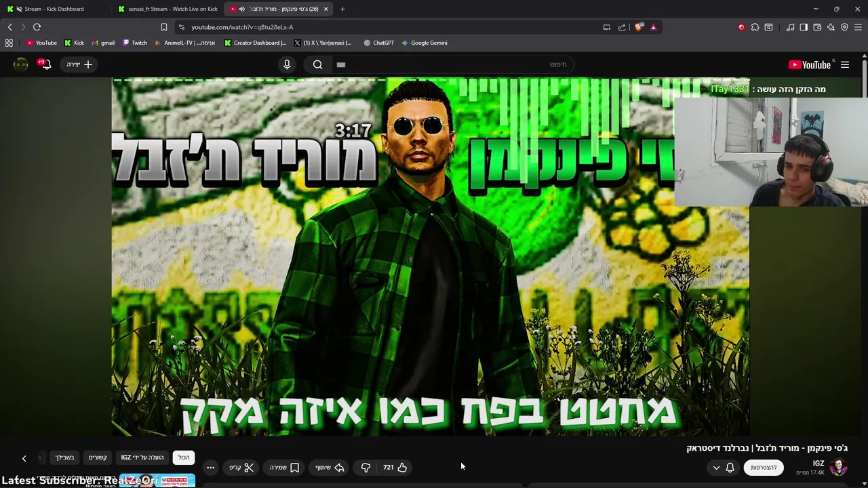This screenshot has height=488, width=868.
Task: Click the Share button under video
Action: [330, 468]
